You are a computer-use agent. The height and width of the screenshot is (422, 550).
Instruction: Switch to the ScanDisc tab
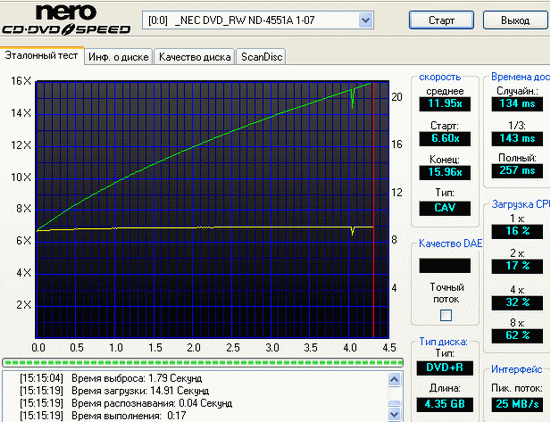point(261,57)
